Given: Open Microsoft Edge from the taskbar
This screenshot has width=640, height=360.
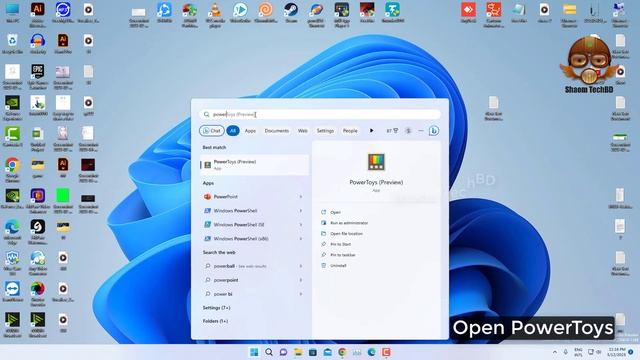Looking at the screenshot, I should (371, 352).
